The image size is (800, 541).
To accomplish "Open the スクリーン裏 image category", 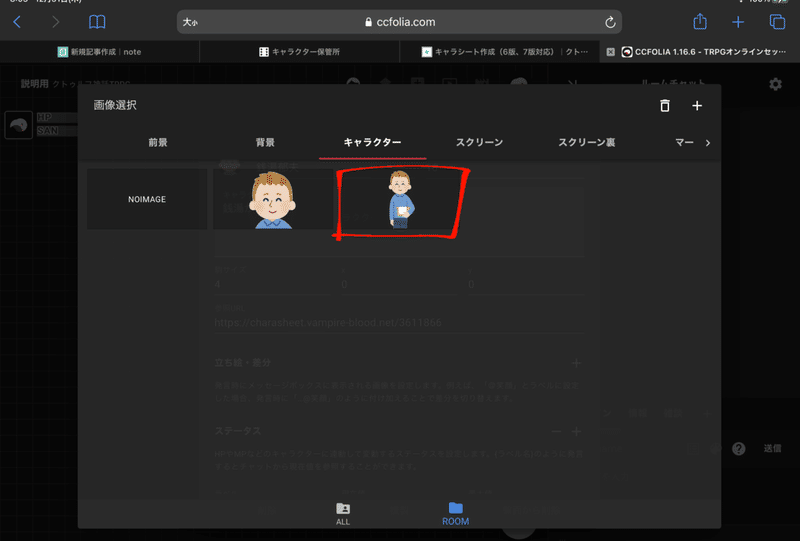I will point(587,142).
